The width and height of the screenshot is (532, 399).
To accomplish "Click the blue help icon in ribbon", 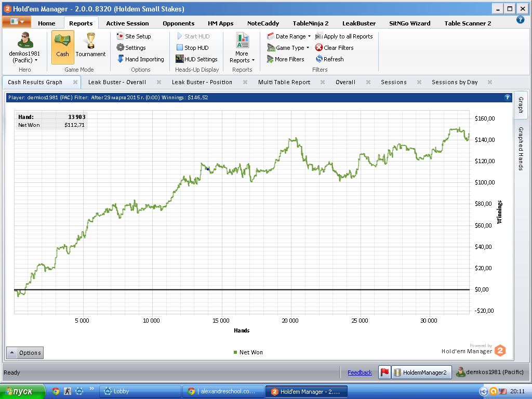I will [520, 20].
